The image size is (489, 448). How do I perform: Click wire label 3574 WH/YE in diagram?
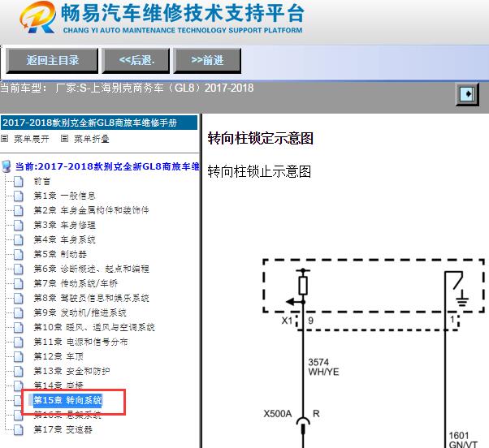click(x=323, y=367)
